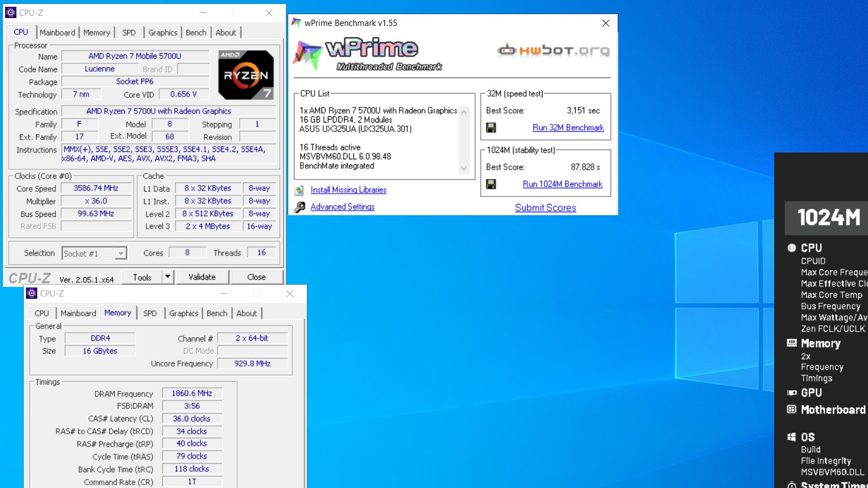Click the wPrime Multithreaded Benchmark logo
Image resolution: width=868 pixels, height=488 pixels.
(x=367, y=55)
